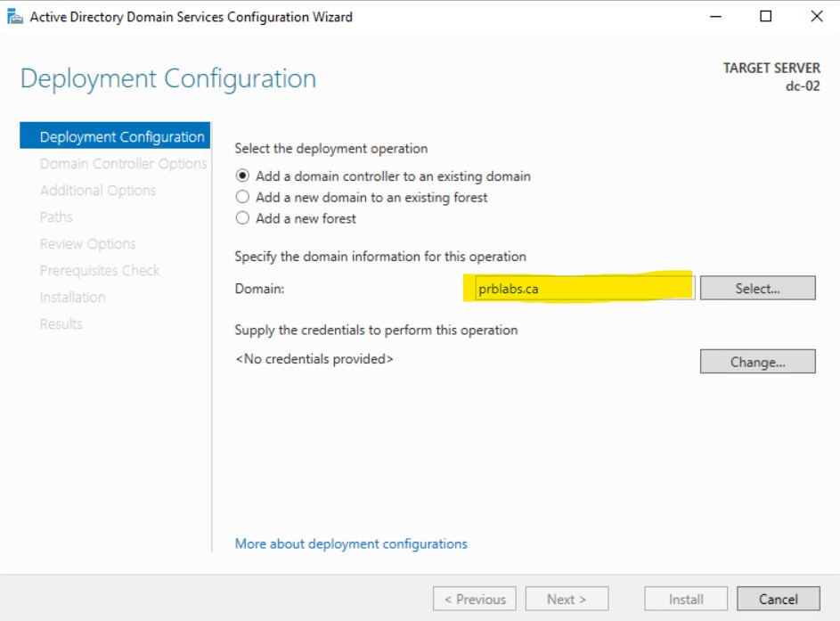Screen dimensions: 840x621
Task: Maximize the Configuration Wizard window
Action: [765, 17]
